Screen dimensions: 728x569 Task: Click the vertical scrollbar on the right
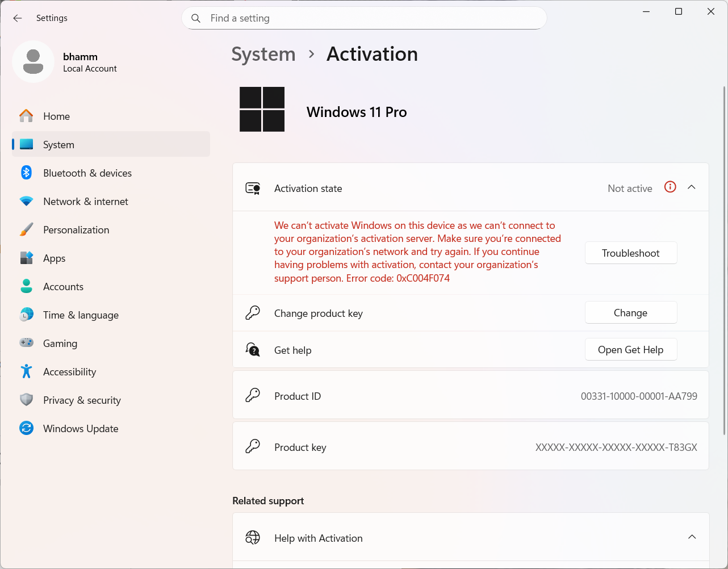(x=724, y=260)
